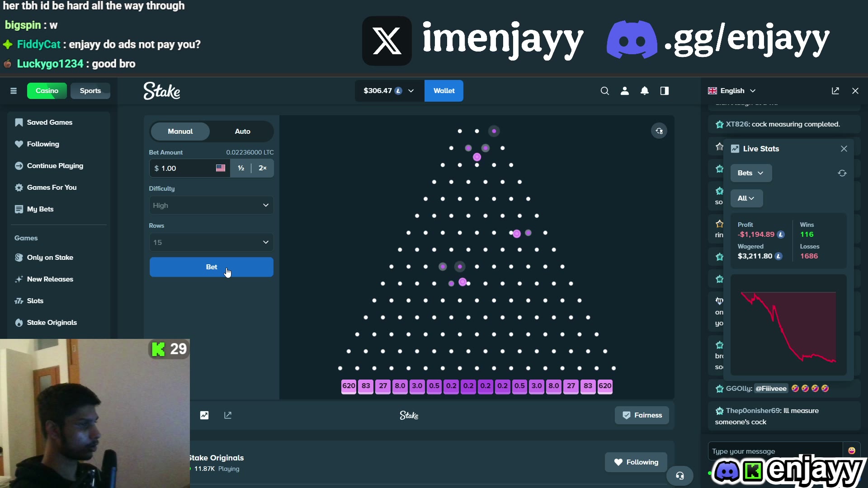This screenshot has width=868, height=488.
Task: Click the Following heart icon in sidebar
Action: [19, 144]
